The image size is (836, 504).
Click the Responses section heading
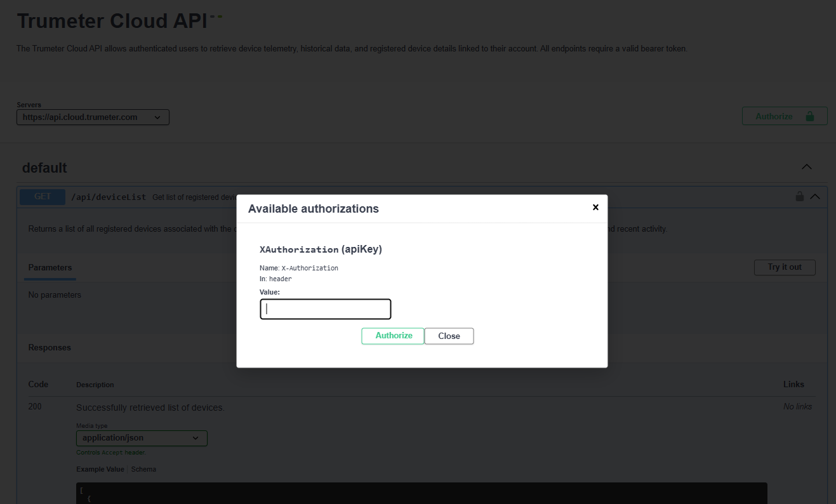50,348
